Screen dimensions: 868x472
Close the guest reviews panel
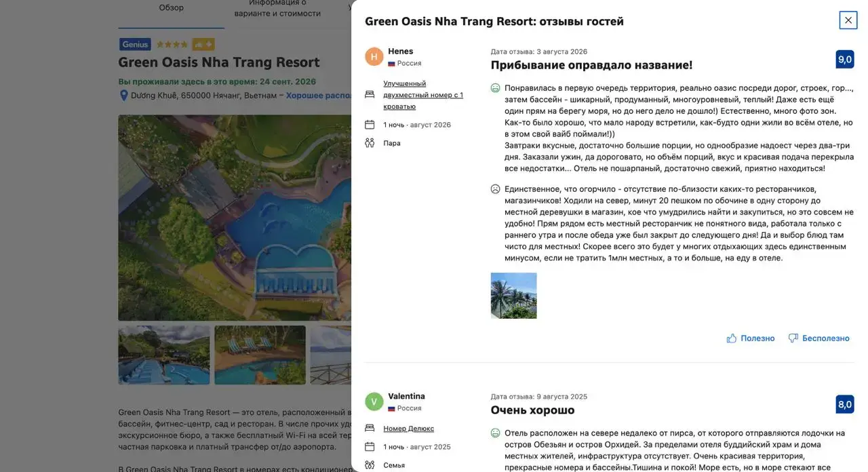coord(848,20)
